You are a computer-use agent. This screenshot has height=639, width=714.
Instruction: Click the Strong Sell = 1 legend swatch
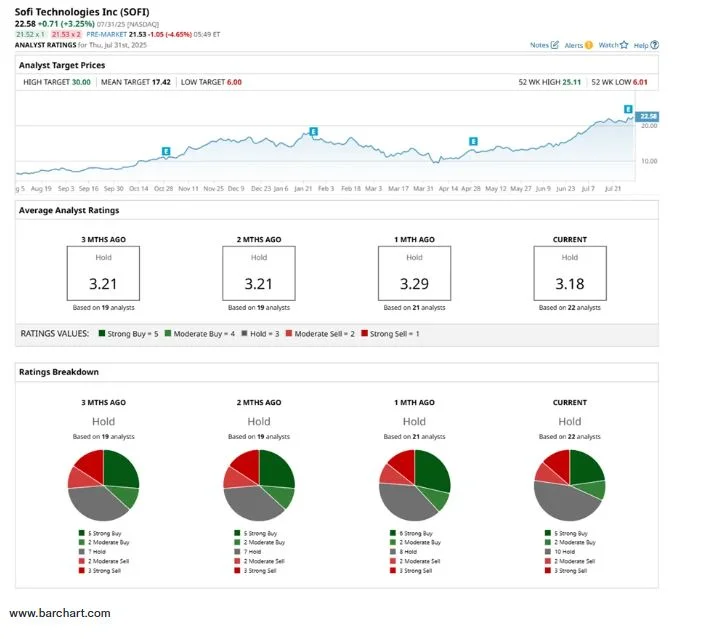(365, 333)
